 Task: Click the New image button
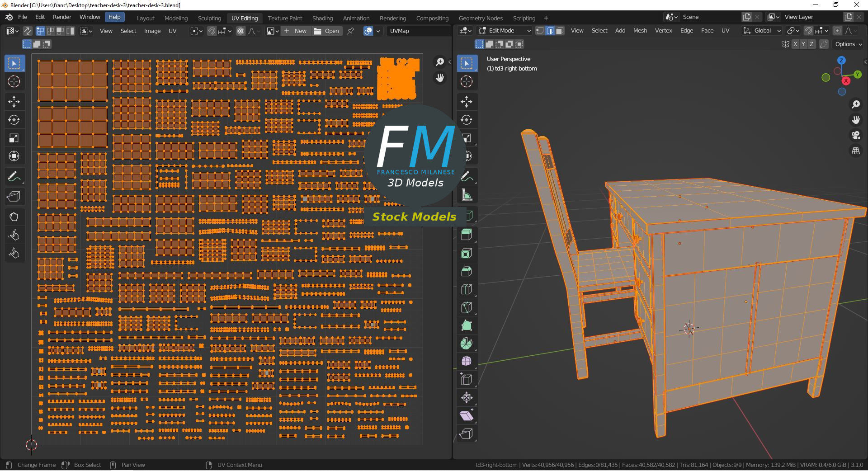coord(296,31)
